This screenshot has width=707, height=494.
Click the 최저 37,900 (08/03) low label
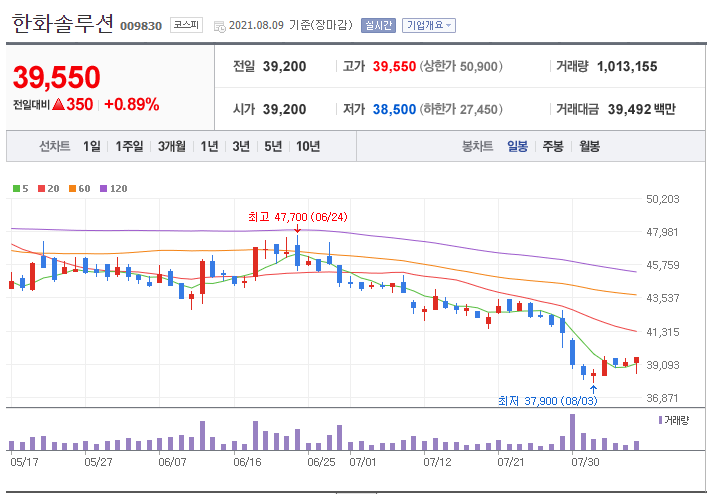coord(547,401)
